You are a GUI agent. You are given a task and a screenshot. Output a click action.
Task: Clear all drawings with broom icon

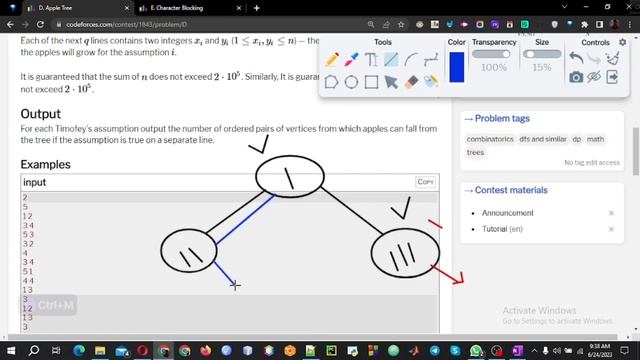pyautogui.click(x=612, y=58)
